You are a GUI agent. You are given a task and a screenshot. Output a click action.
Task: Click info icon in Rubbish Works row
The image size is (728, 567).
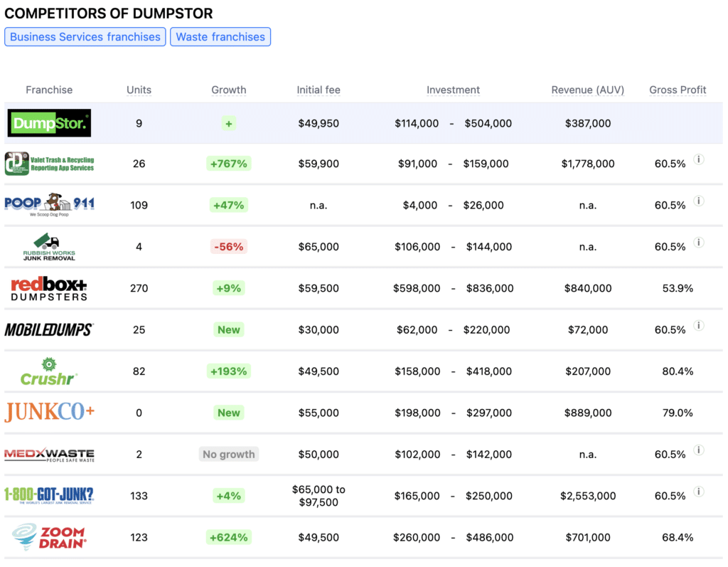coord(699,242)
